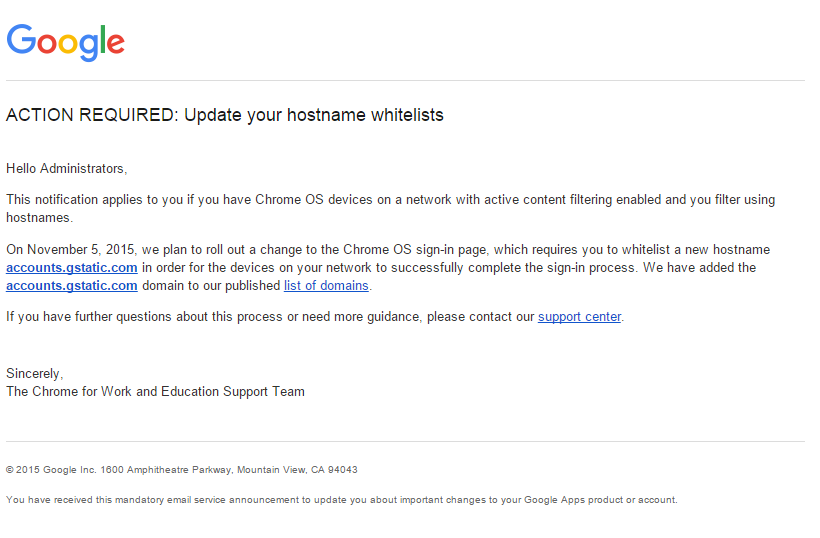Click the Google logo
This screenshot has height=538, width=820.
[65, 42]
